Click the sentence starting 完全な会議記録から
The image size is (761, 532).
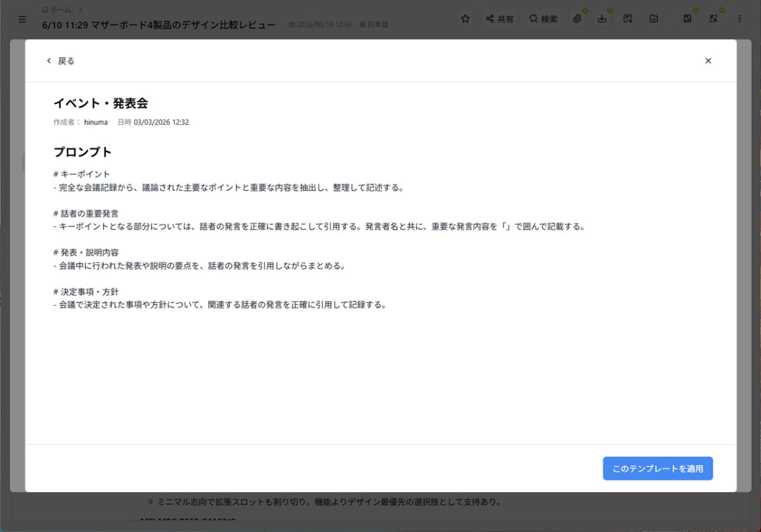coord(229,188)
